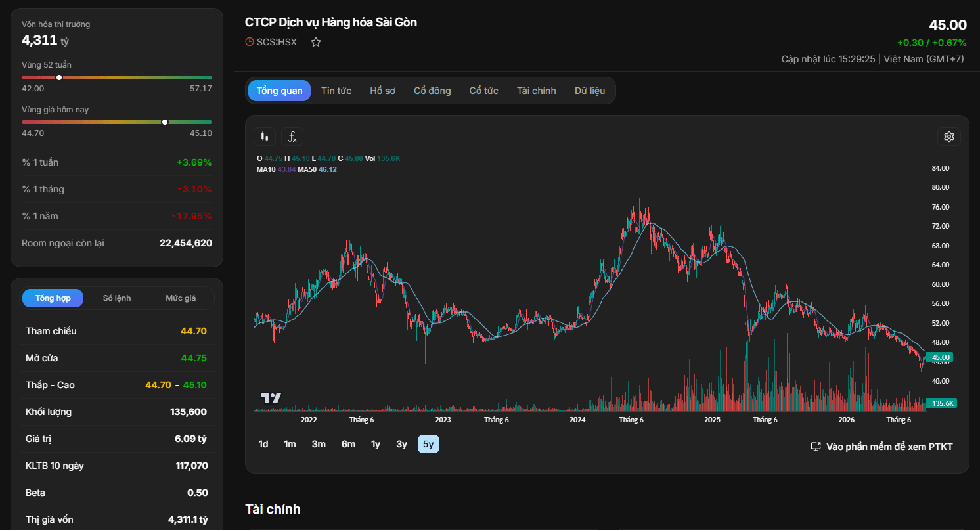Set chart range to 1d
The image size is (980, 530).
pos(263,445)
